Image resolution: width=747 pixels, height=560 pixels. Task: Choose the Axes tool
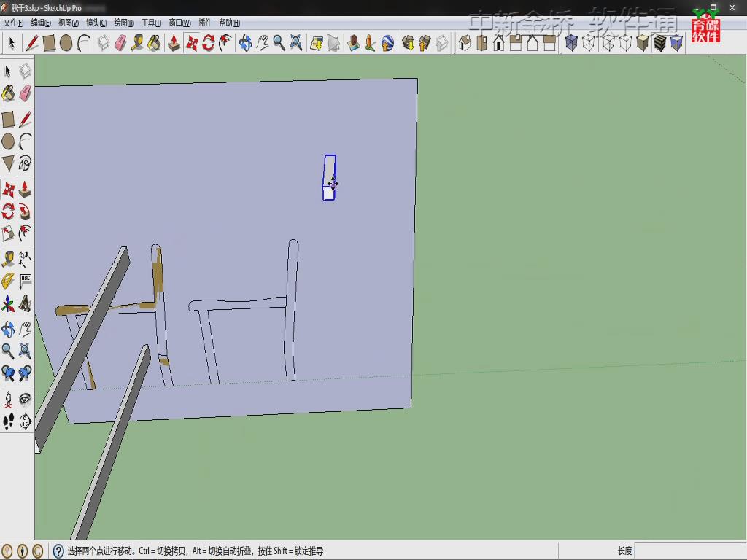[x=8, y=303]
